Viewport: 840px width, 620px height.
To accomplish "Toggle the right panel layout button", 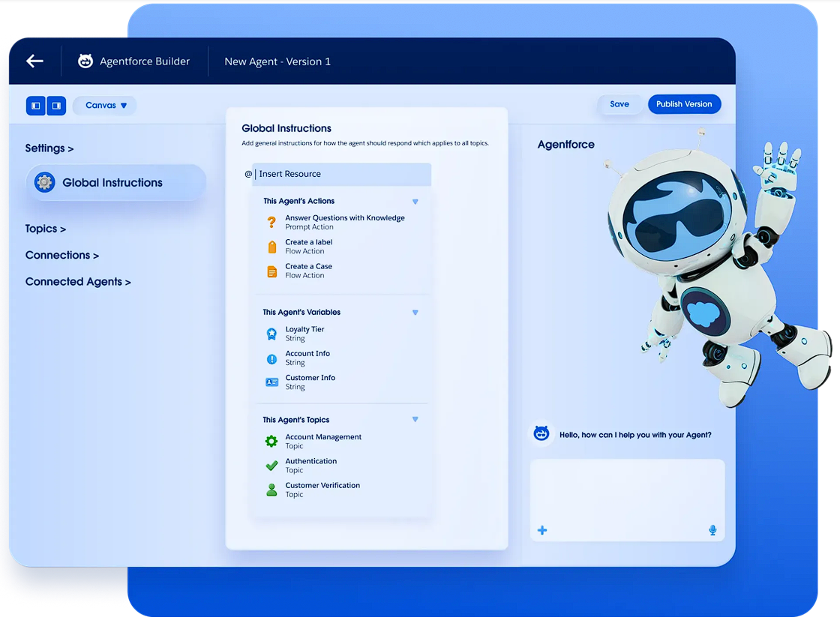I will (x=56, y=106).
